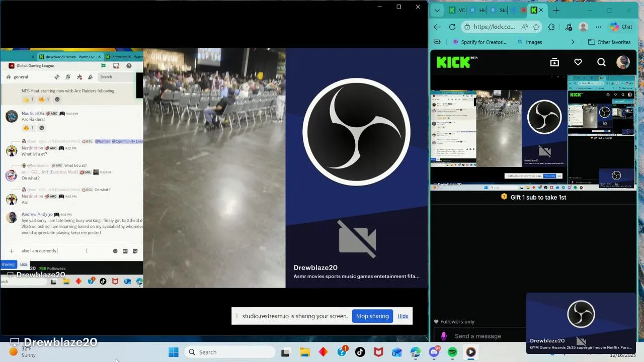Click Gift 1 sub to take 1st

tap(534, 197)
